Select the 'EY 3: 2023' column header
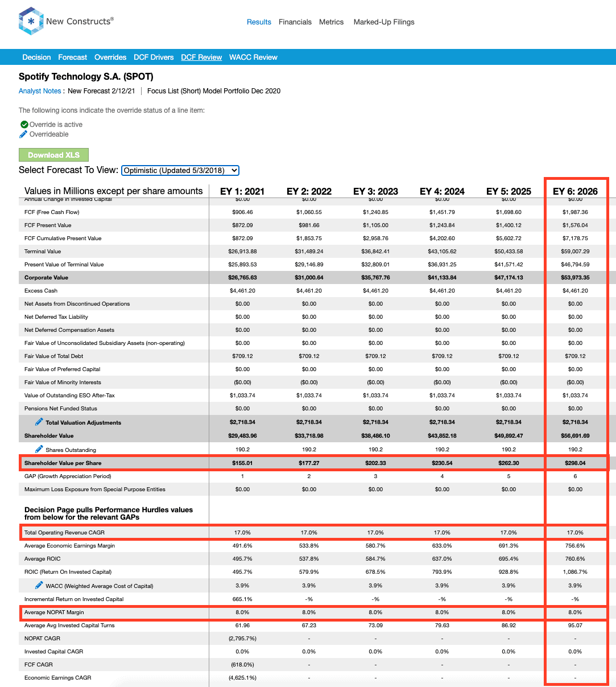 [x=375, y=191]
